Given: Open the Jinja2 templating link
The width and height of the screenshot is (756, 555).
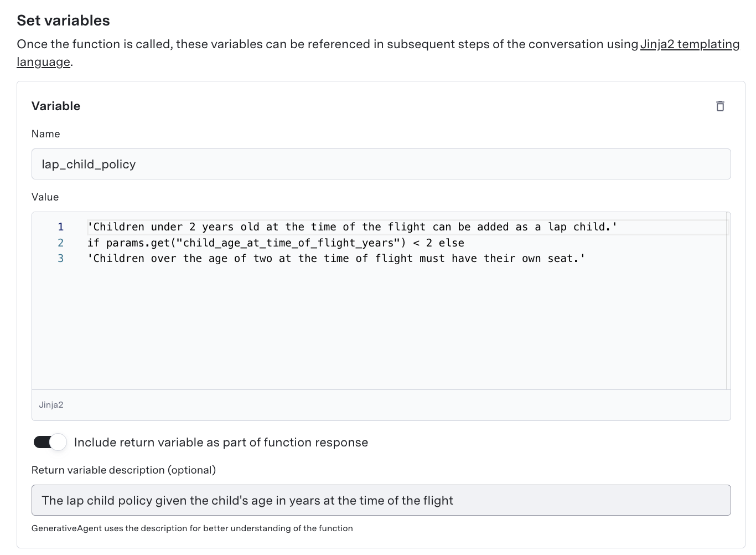Looking at the screenshot, I should click(690, 44).
